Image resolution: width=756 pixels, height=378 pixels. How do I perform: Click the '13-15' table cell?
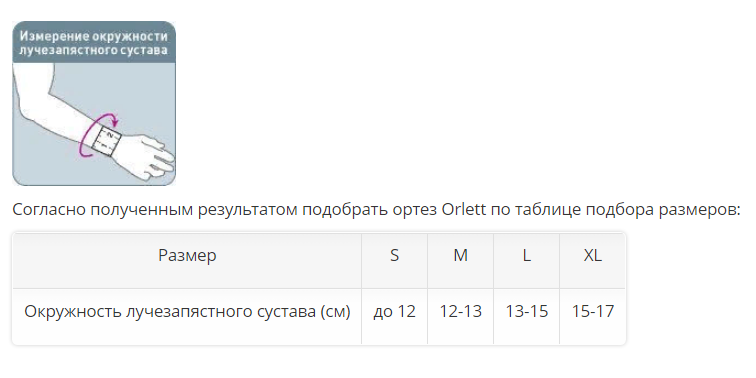(526, 311)
